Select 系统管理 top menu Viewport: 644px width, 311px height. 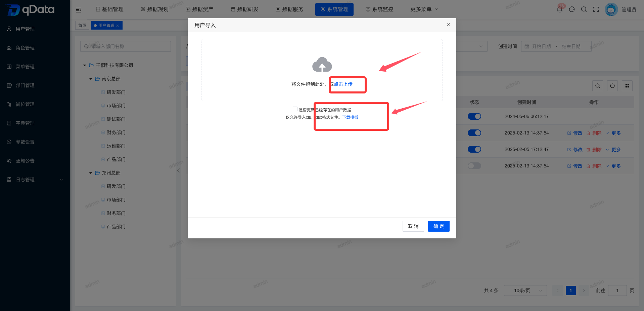tap(334, 9)
